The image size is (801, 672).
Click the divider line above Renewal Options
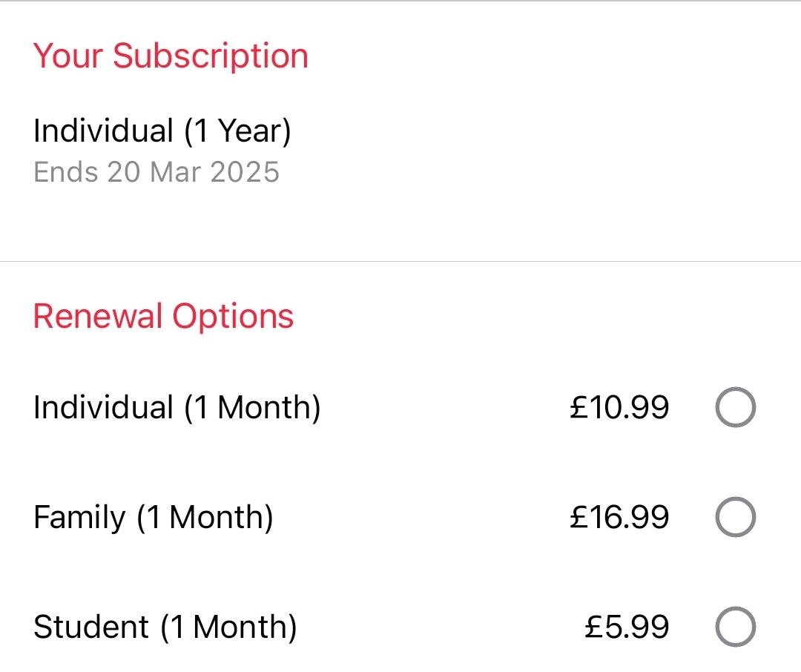coord(400,261)
